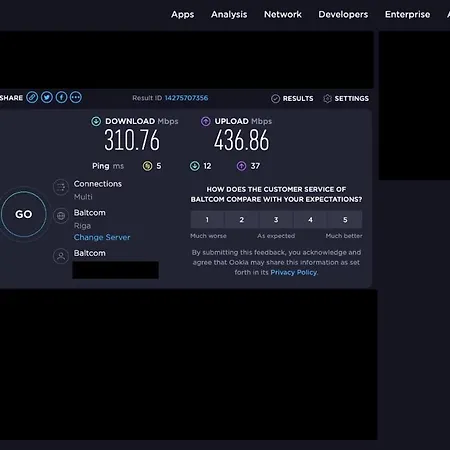450x450 pixels.
Task: Click the Connections multi icon
Action: click(61, 187)
